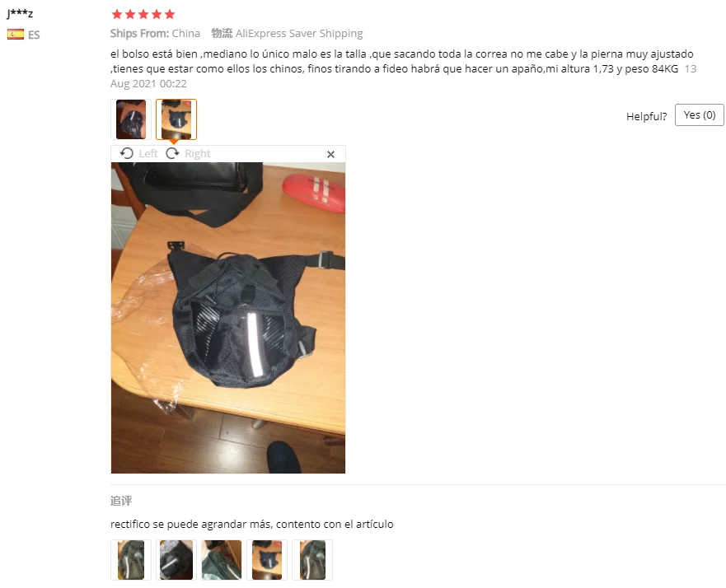
Task: Click the ES country label
Action: point(34,35)
